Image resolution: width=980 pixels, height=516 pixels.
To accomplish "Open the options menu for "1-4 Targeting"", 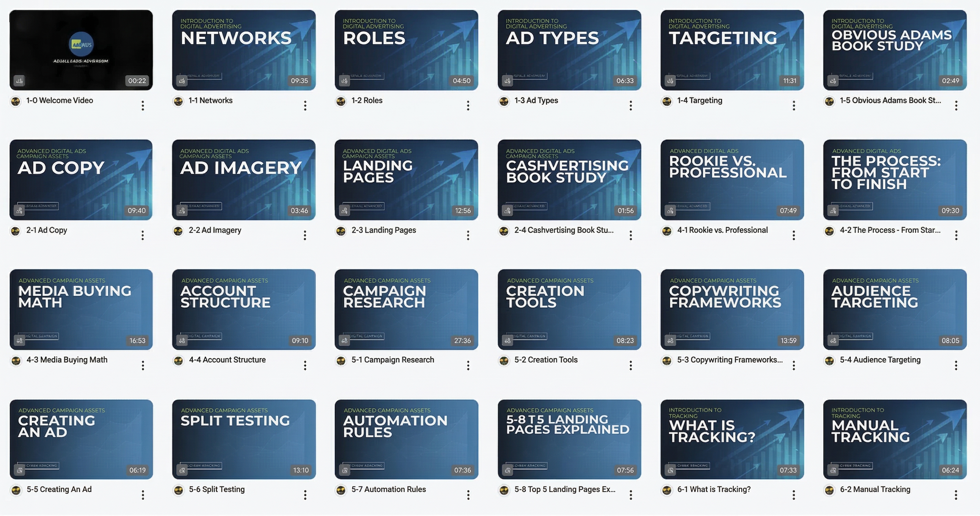I will click(793, 106).
